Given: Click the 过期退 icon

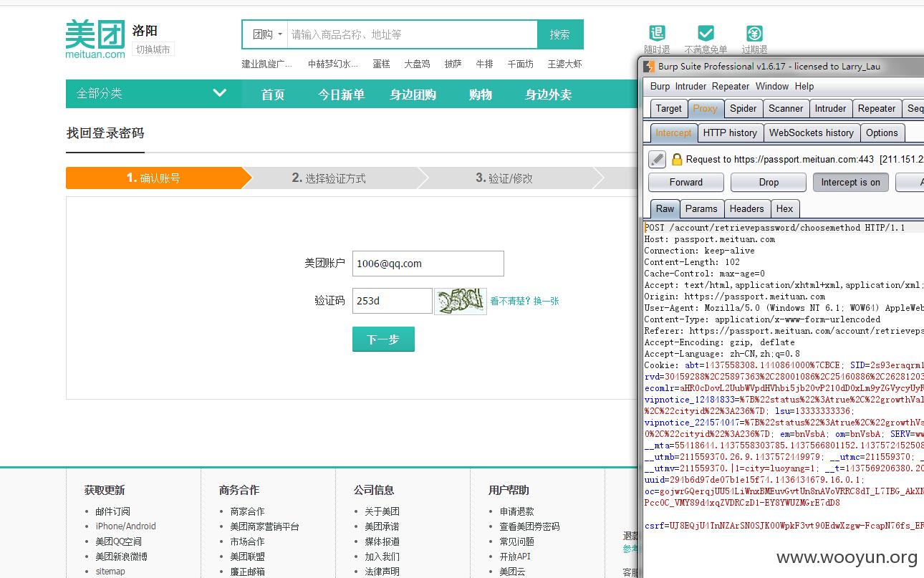Looking at the screenshot, I should pyautogui.click(x=754, y=33).
